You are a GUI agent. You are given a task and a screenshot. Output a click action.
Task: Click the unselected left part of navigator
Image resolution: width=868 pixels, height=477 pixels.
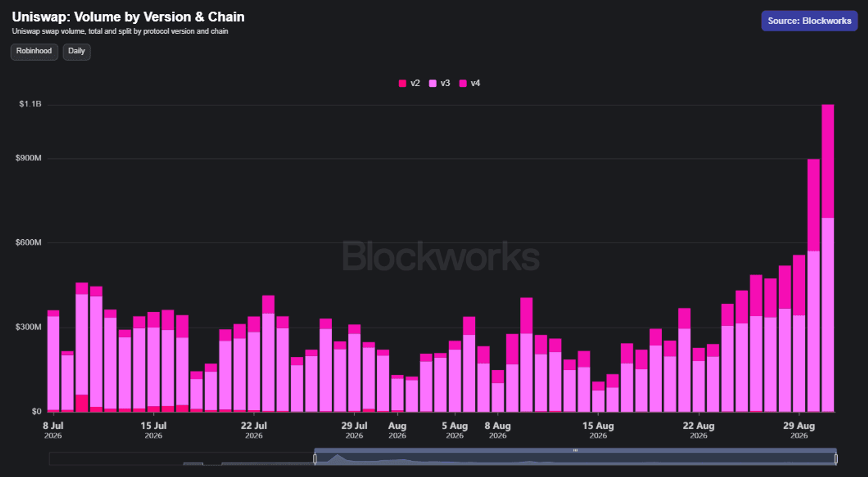coord(182,459)
